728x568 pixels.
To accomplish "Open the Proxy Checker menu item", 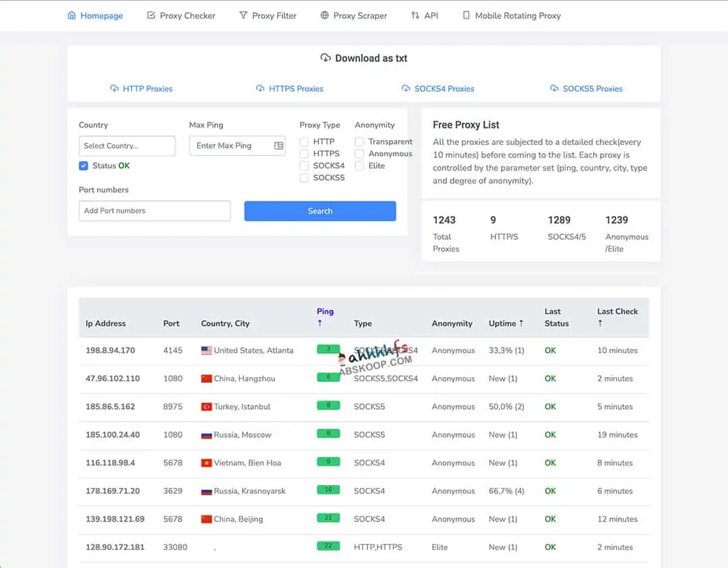I will 187,15.
